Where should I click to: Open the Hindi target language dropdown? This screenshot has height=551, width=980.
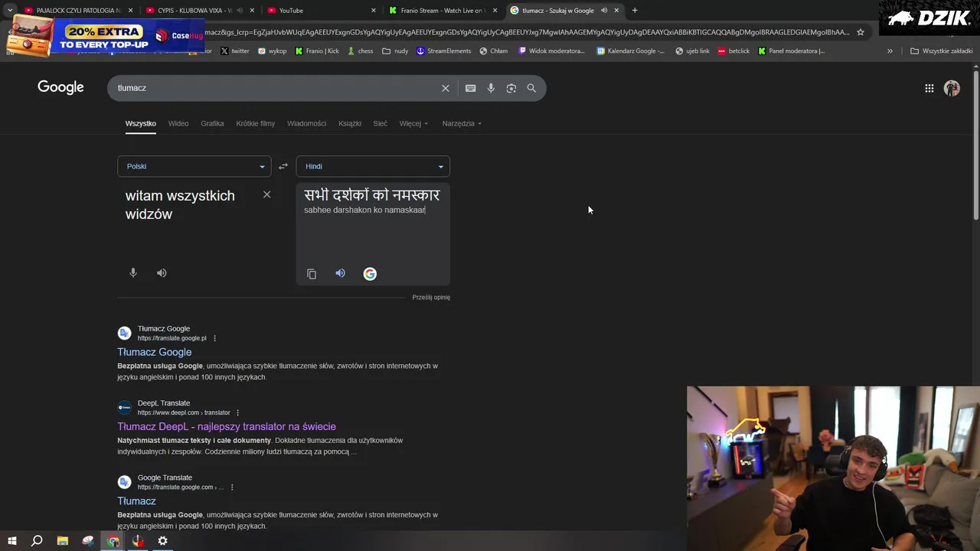click(x=373, y=166)
